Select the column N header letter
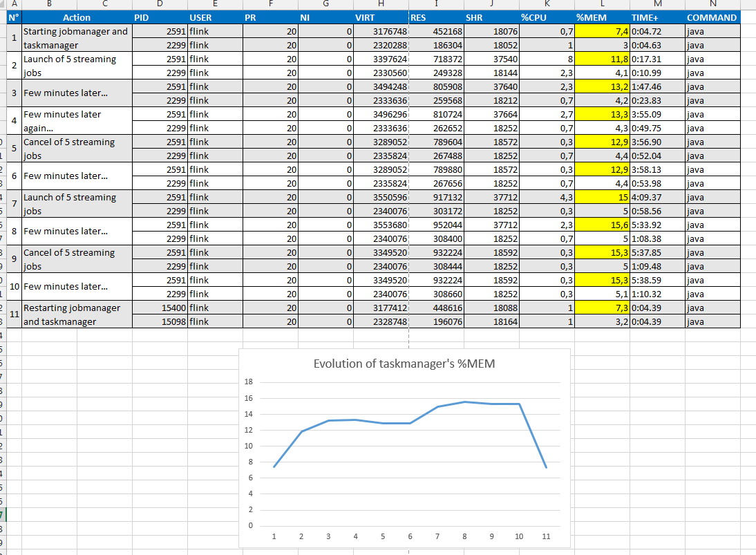The image size is (756, 555). (x=712, y=4)
